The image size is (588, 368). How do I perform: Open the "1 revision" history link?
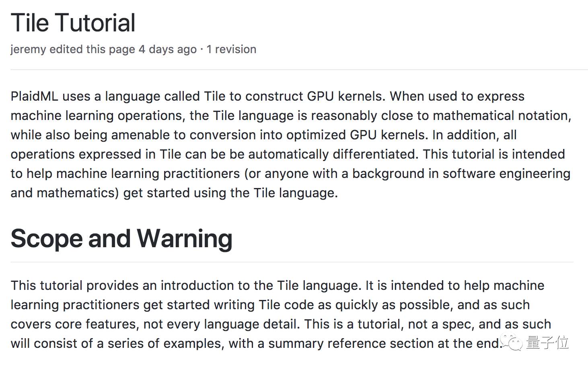click(231, 49)
